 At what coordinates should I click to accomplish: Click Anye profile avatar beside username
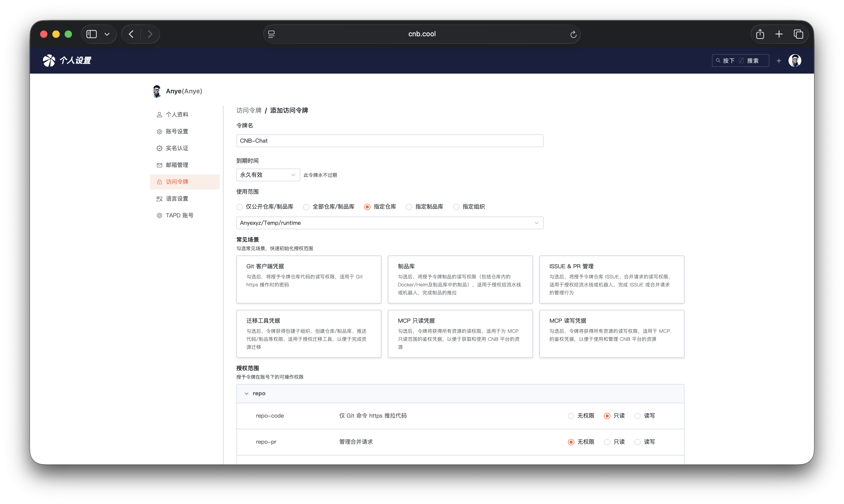tap(157, 91)
